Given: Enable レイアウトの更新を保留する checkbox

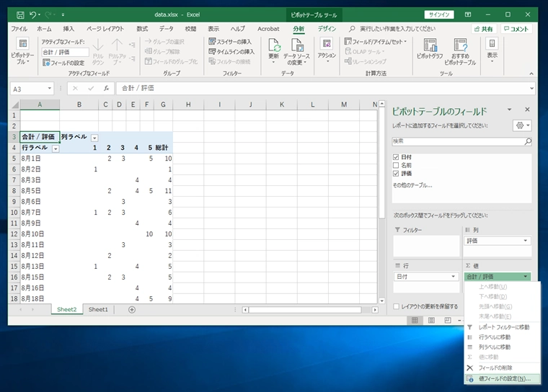Looking at the screenshot, I should point(397,306).
